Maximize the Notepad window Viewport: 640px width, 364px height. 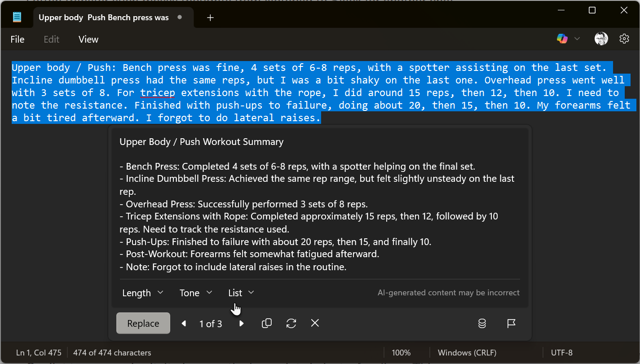(592, 10)
